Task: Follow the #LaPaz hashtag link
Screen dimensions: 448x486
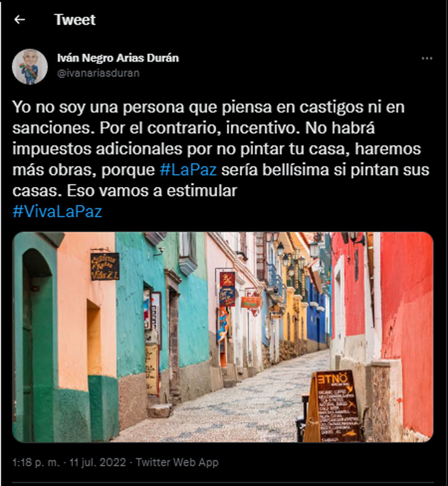Action: tap(188, 170)
